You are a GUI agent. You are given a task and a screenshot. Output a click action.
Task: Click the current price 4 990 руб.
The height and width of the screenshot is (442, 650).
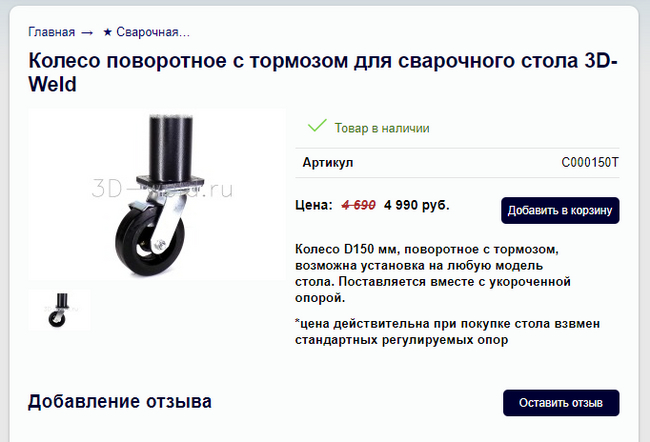tap(417, 205)
